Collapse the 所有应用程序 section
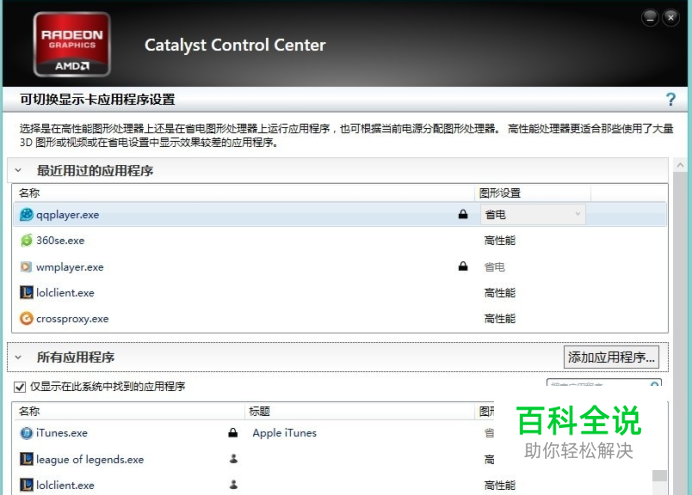The image size is (692, 495). tap(18, 357)
